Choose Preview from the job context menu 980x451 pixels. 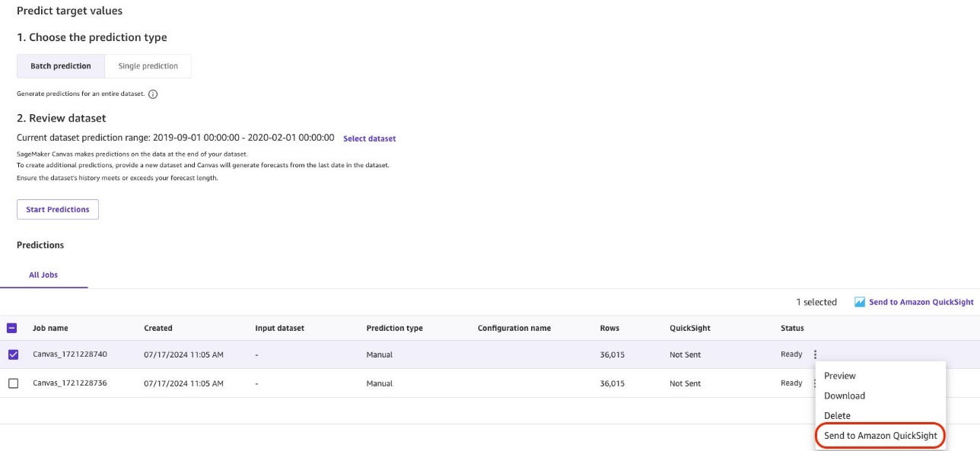[840, 376]
